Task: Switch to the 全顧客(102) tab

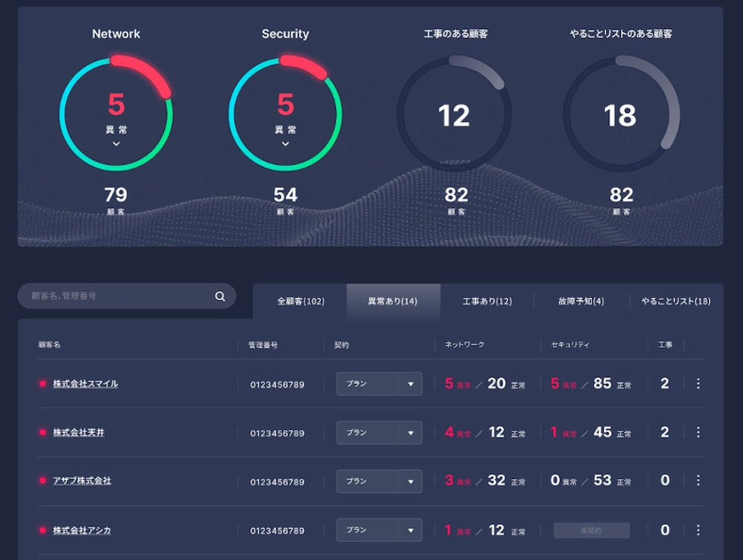Action: point(300,302)
